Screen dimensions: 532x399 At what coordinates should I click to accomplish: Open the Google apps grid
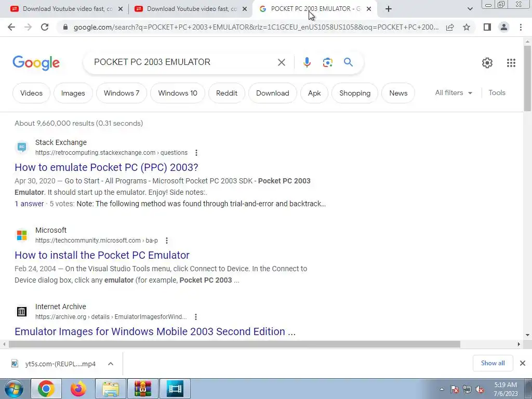pos(511,63)
